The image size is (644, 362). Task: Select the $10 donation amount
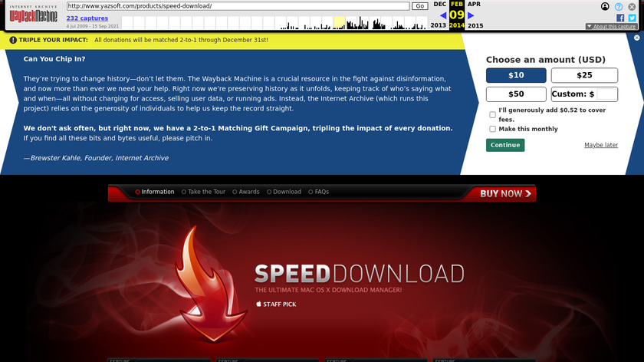tap(516, 75)
